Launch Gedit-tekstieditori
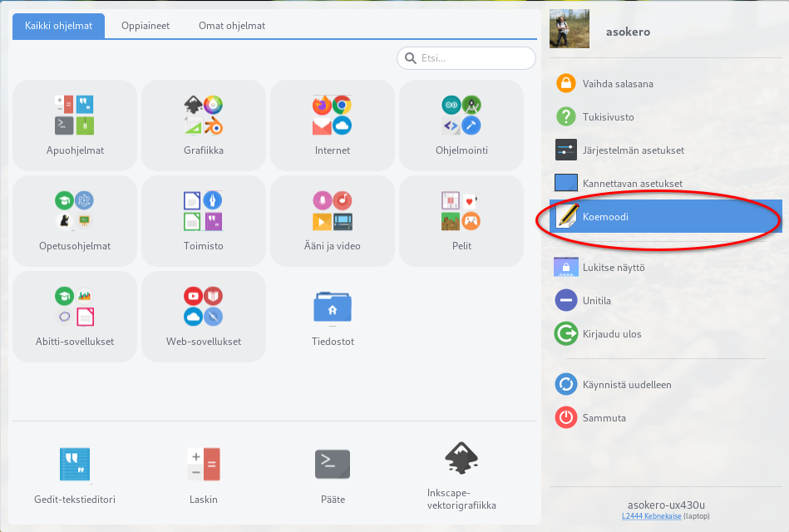This screenshot has width=789, height=532. [x=75, y=475]
